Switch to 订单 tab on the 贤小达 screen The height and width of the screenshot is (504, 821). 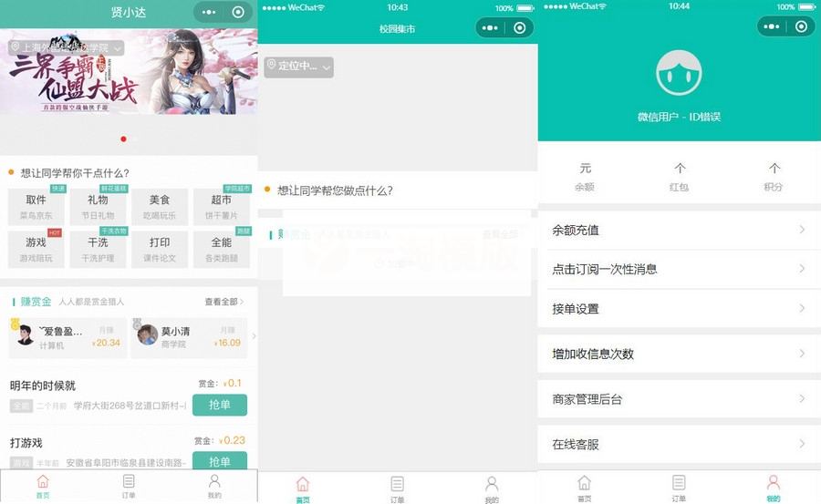(129, 486)
